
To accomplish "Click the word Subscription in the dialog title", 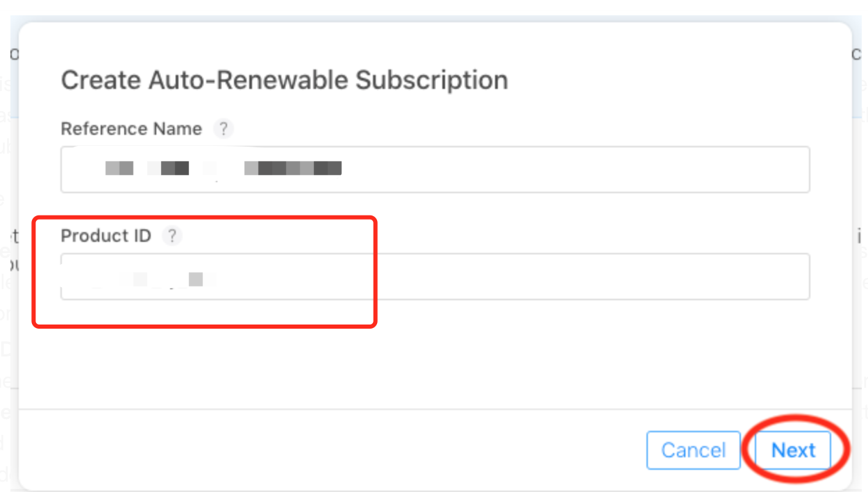I will [x=431, y=80].
